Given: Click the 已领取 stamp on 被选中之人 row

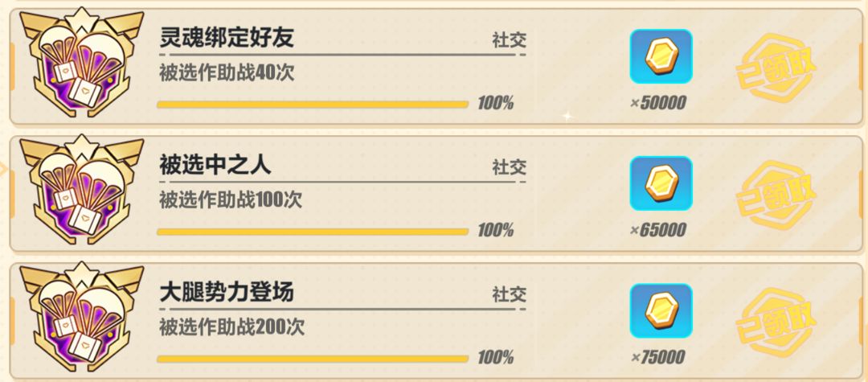Looking at the screenshot, I should pos(776,195).
